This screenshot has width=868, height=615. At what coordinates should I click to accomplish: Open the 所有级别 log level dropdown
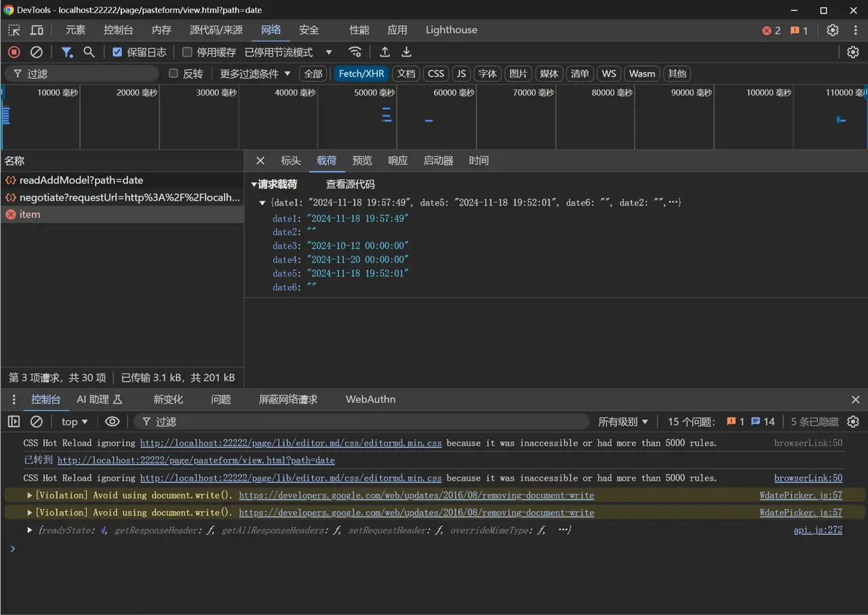pyautogui.click(x=623, y=422)
